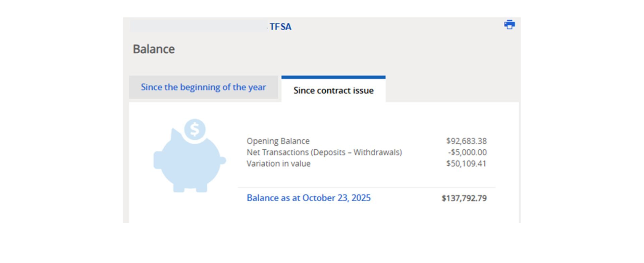Select the Since contract issue tab
The width and height of the screenshot is (644, 263).
pyautogui.click(x=333, y=91)
